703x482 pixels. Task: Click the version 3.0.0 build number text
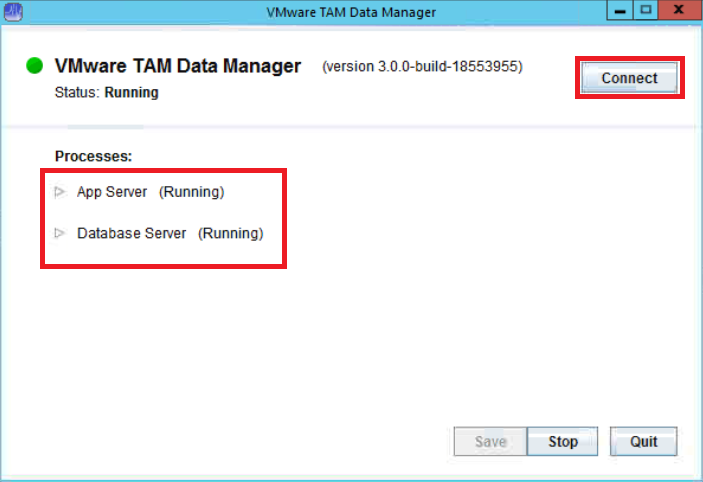pyautogui.click(x=422, y=67)
